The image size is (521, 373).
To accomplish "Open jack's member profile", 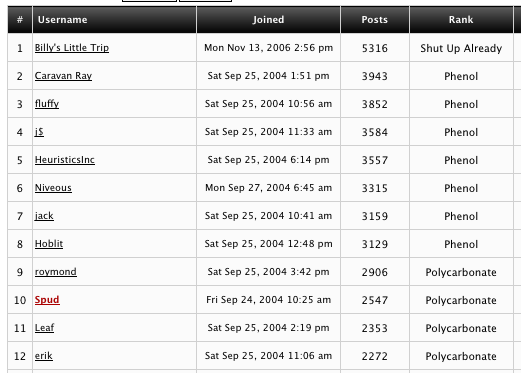I will 44,216.
